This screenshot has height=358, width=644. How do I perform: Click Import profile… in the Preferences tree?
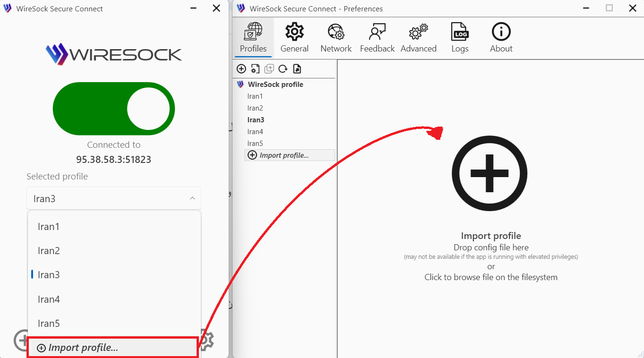point(290,155)
